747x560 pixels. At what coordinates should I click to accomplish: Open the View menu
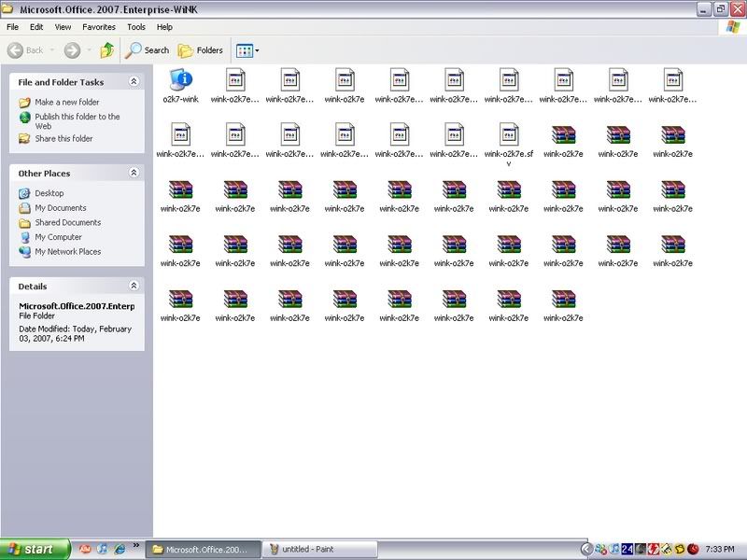point(63,27)
